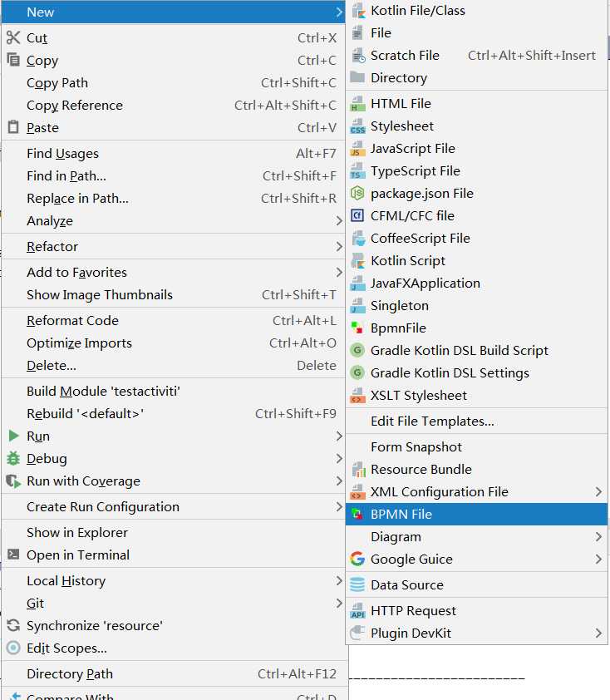Select Rebuild '<default>'
The height and width of the screenshot is (700, 610).
pyautogui.click(x=173, y=413)
